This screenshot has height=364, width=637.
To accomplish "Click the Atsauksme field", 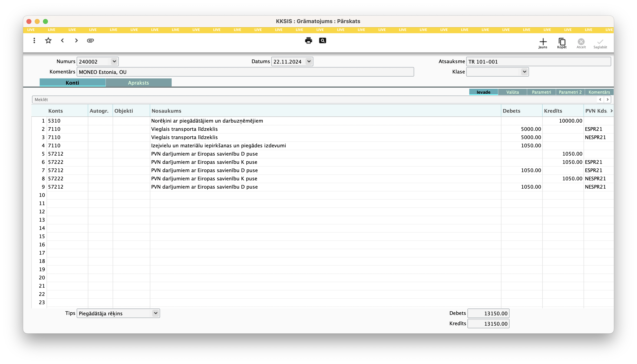I will (538, 61).
